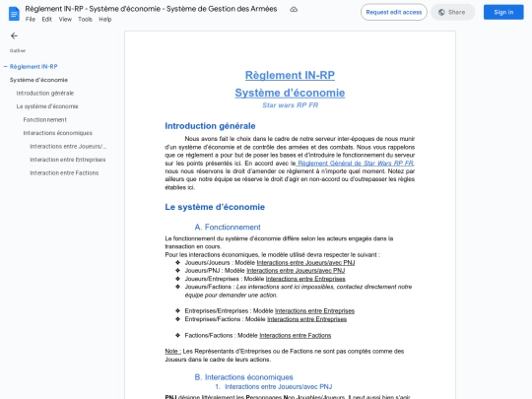
Task: Open the Edit menu
Action: pos(47,20)
